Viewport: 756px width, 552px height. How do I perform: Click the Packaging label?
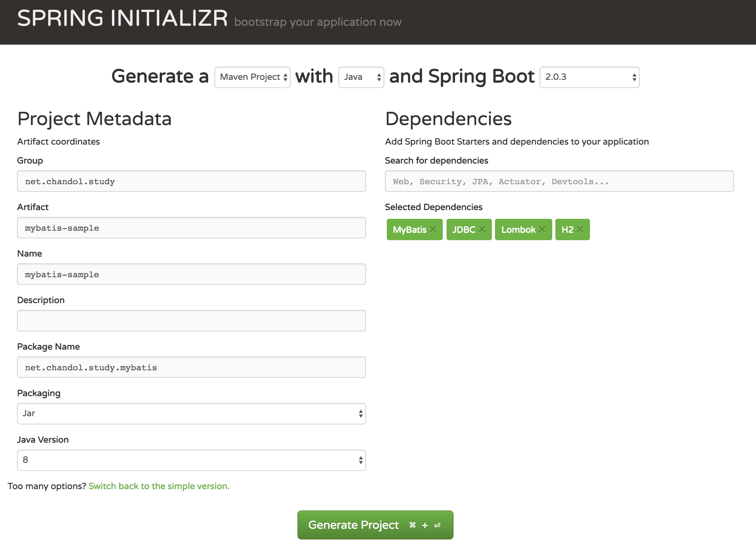[x=39, y=393]
